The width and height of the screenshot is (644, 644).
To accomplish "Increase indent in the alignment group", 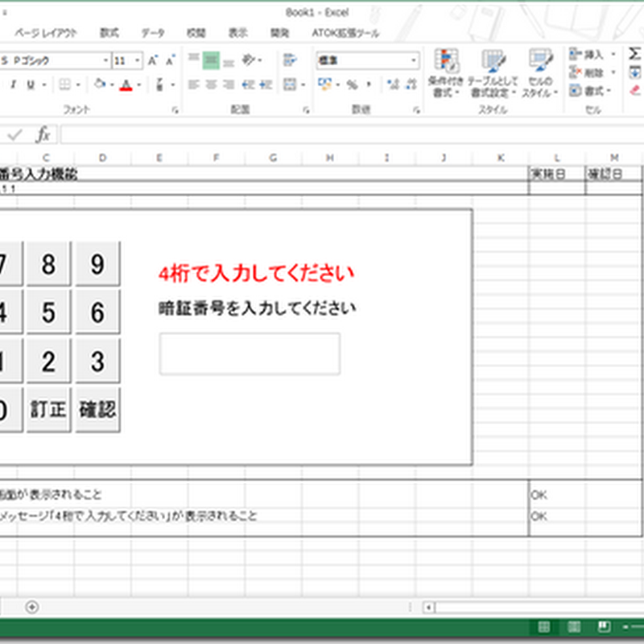I will [266, 85].
